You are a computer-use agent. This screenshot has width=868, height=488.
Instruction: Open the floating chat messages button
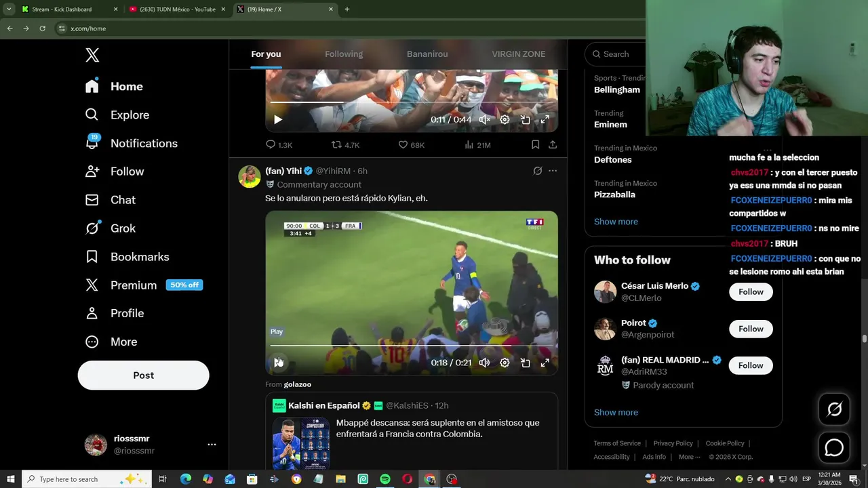(x=834, y=447)
